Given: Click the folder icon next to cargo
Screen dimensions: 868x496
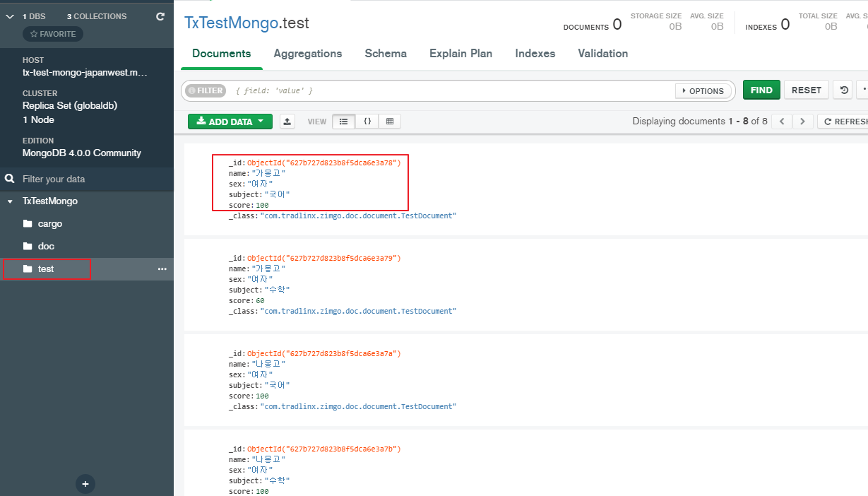Looking at the screenshot, I should pyautogui.click(x=28, y=224).
